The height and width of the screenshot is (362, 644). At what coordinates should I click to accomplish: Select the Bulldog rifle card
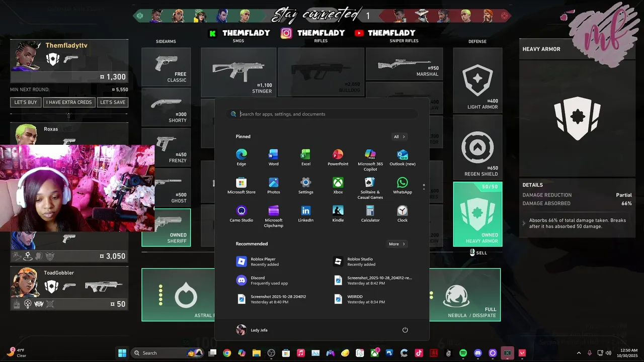click(321, 72)
